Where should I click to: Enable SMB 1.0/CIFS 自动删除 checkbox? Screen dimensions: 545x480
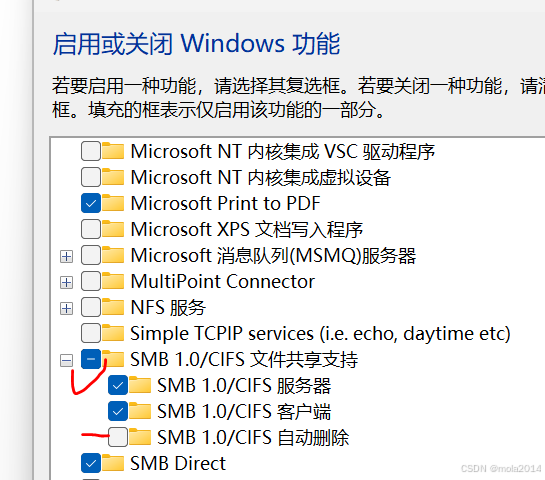point(118,437)
